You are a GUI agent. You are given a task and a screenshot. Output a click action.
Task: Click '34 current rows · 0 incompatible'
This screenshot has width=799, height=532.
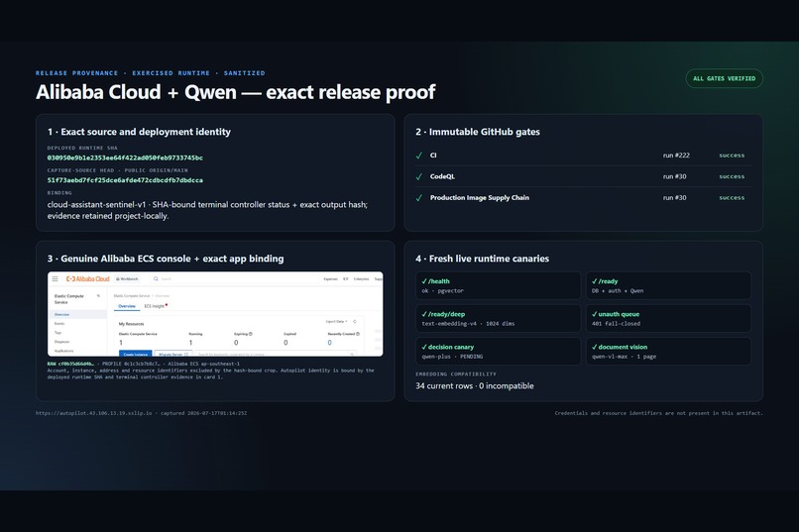point(475,386)
